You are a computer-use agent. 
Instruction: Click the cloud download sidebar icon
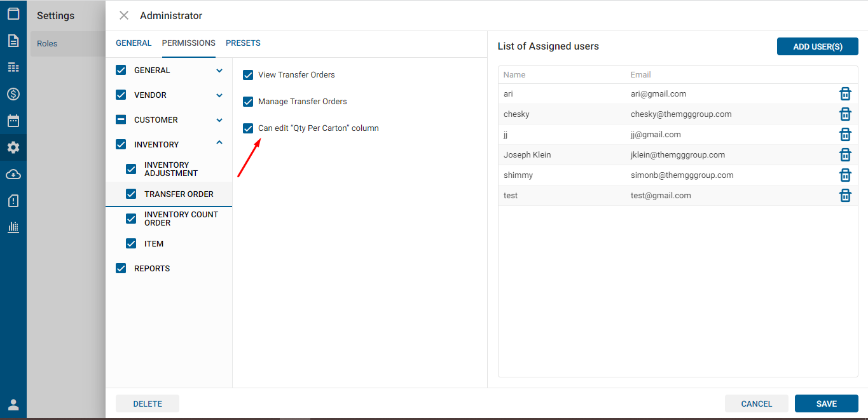(13, 174)
